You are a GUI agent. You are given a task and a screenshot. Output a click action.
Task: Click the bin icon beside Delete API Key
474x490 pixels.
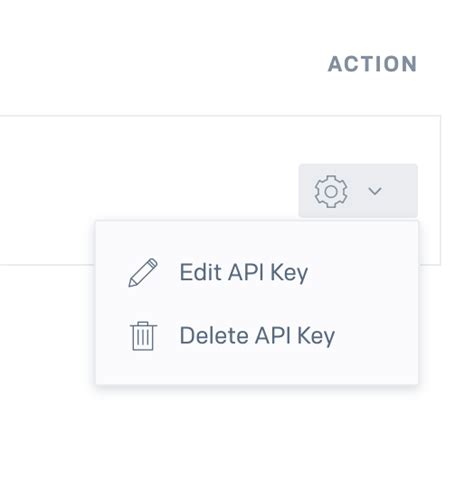click(143, 336)
